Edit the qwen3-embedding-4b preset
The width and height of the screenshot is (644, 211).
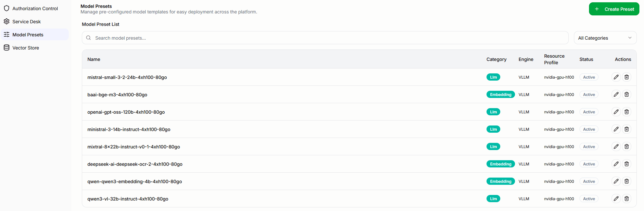(616, 181)
